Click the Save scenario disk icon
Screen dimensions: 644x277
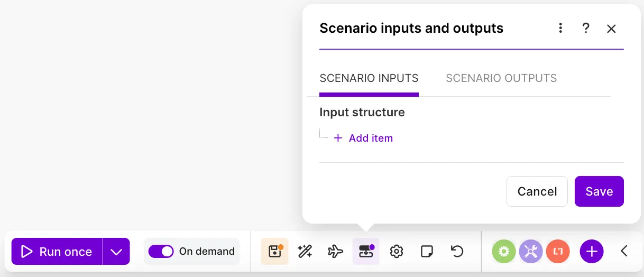(x=274, y=251)
